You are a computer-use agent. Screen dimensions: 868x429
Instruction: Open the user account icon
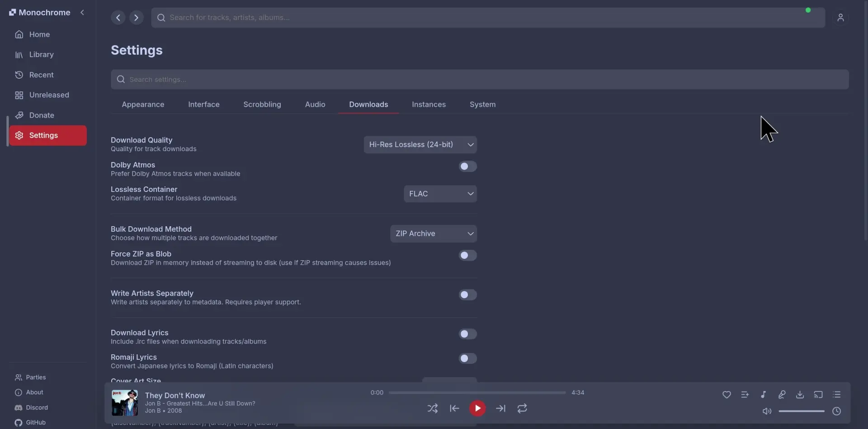(840, 18)
